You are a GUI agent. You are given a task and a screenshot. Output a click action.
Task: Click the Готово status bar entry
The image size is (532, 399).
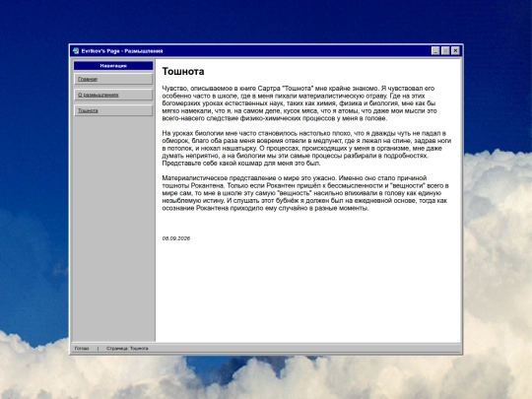82,349
